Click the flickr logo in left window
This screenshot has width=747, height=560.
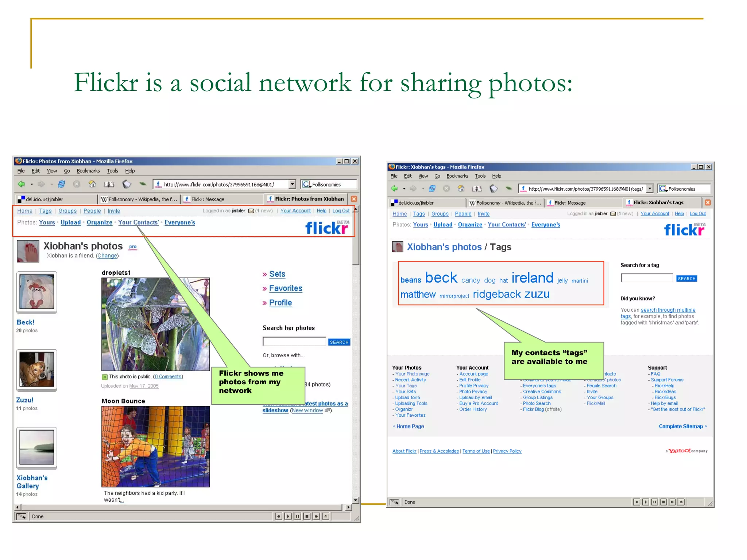327,227
